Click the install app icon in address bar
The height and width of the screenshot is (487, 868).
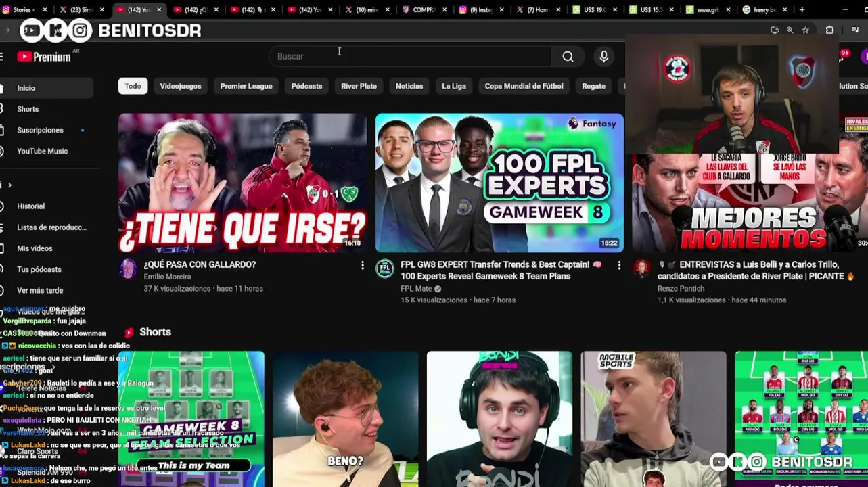coord(775,30)
